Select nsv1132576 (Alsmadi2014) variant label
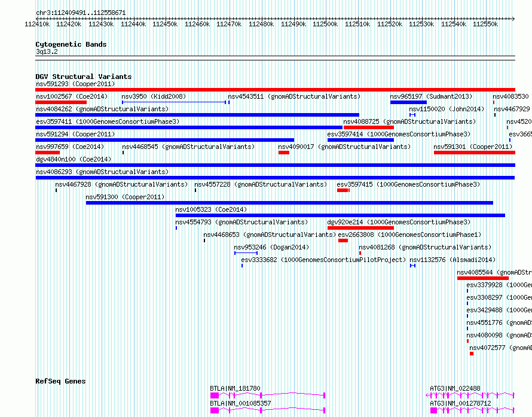 point(452,260)
